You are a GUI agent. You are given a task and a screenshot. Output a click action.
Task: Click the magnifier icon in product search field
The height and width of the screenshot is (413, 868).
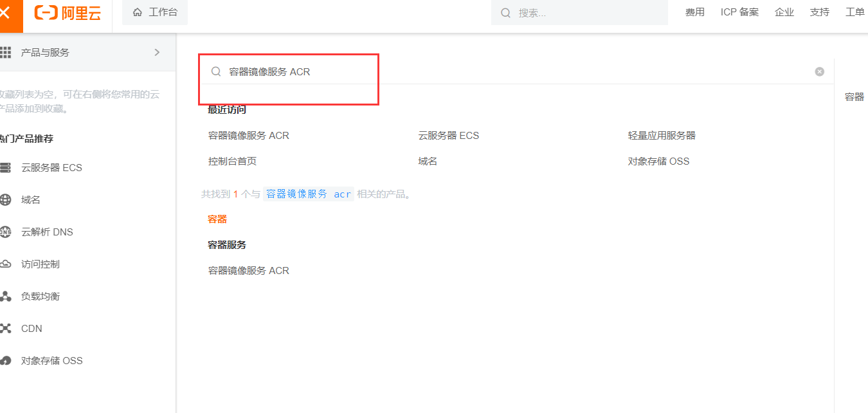click(216, 71)
